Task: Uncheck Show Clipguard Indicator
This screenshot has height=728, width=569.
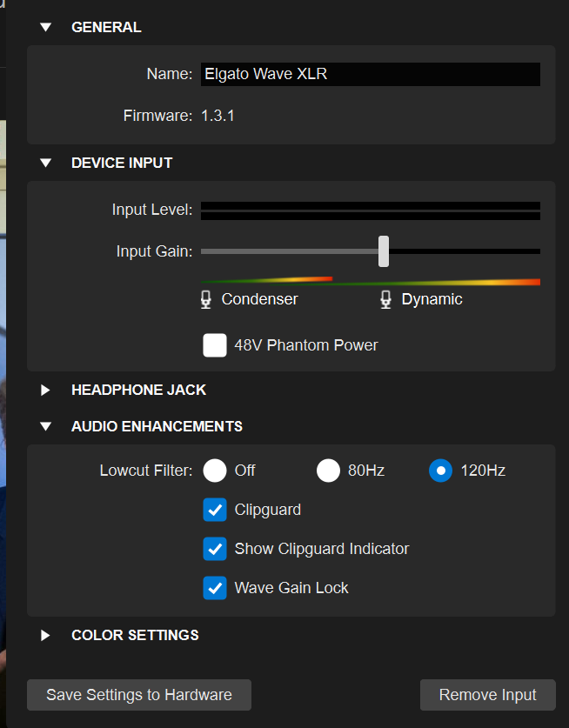Action: pos(215,549)
